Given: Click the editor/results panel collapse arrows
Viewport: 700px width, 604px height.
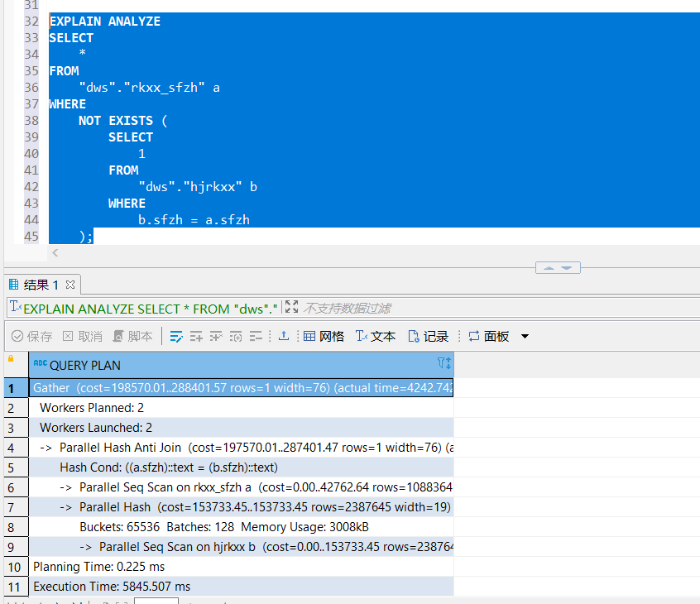Looking at the screenshot, I should tap(558, 268).
